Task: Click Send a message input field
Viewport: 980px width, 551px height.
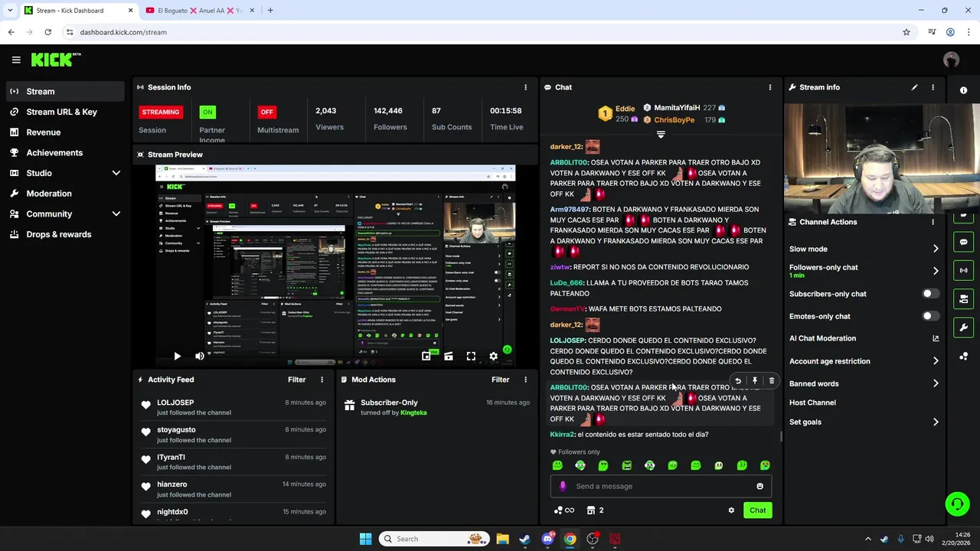Action: (x=661, y=486)
